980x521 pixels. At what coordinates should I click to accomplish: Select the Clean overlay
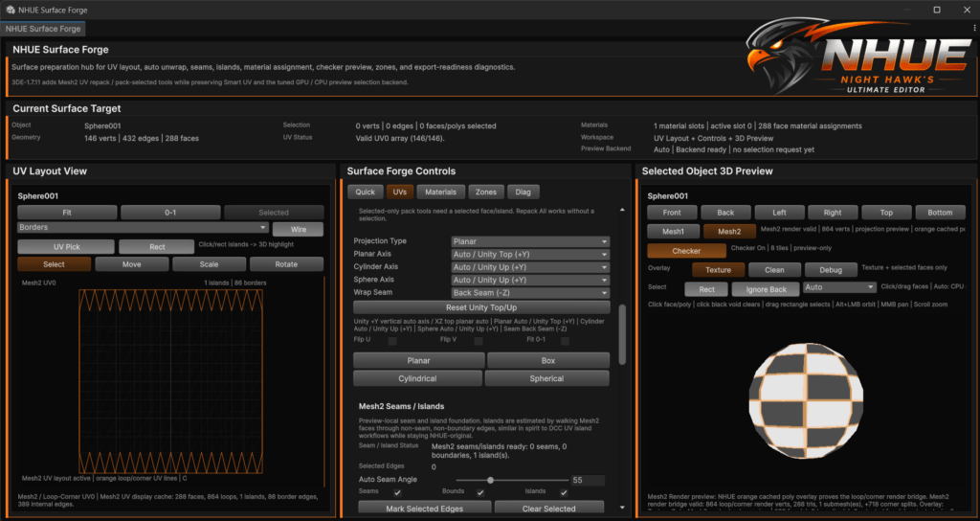774,270
